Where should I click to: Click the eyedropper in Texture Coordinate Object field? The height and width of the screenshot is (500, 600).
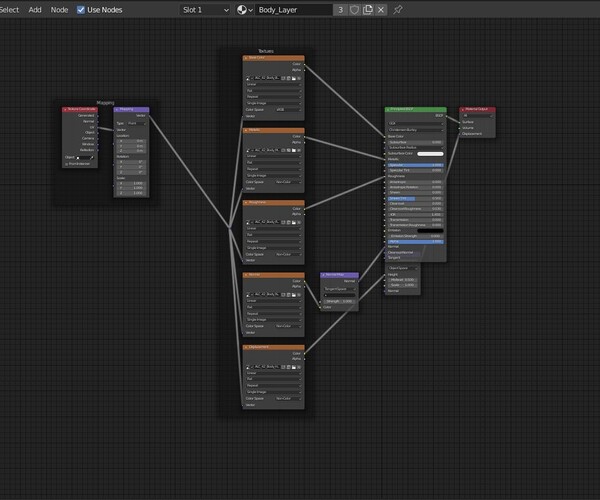[93, 157]
